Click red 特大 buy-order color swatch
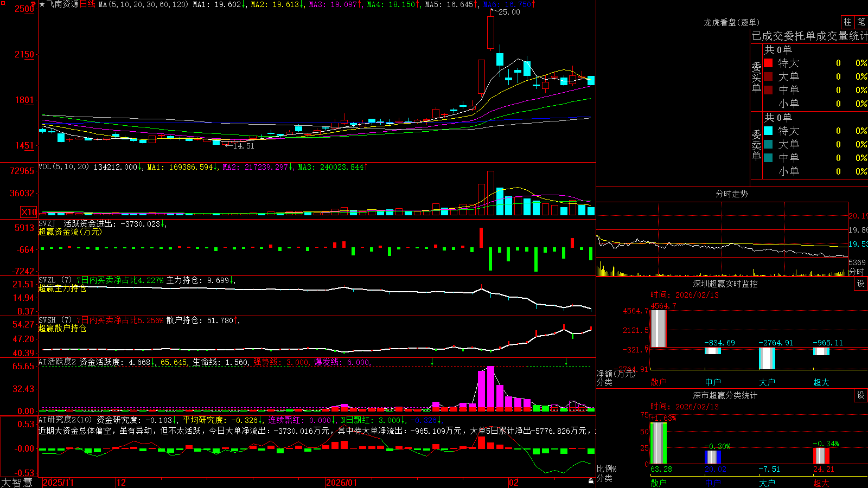 (768, 63)
